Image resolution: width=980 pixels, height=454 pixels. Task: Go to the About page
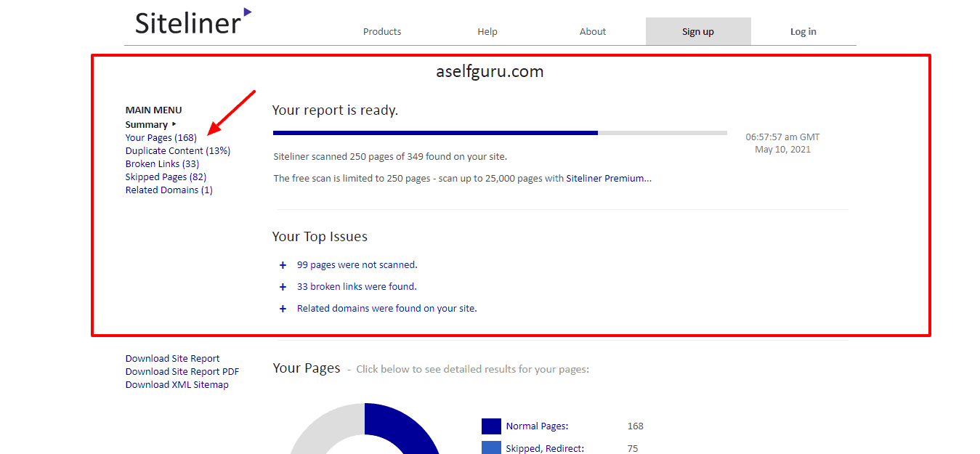pyautogui.click(x=593, y=31)
